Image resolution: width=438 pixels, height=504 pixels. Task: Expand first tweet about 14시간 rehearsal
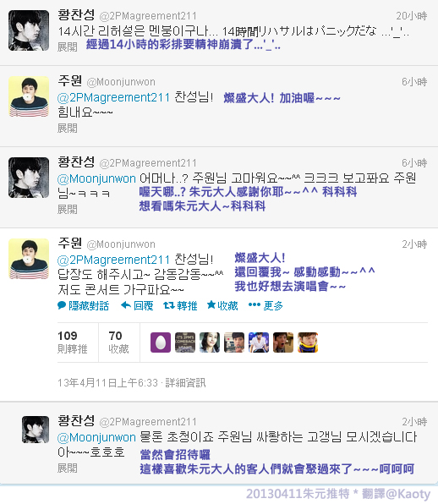click(67, 47)
